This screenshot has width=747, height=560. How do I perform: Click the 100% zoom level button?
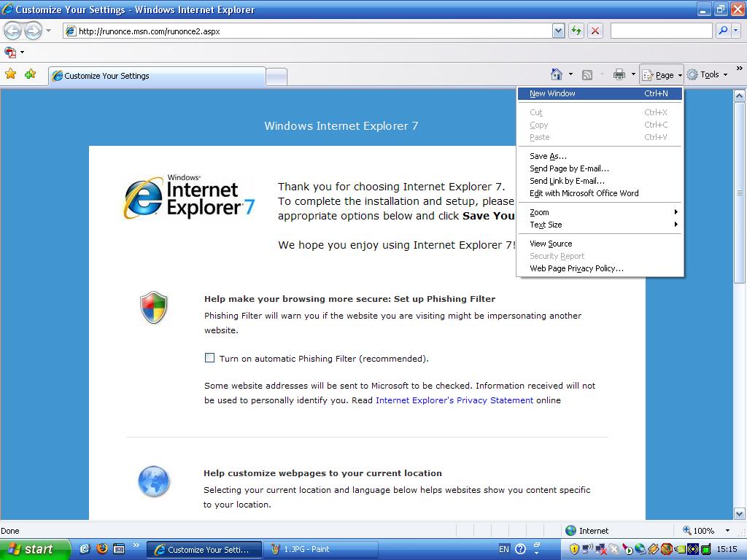699,531
